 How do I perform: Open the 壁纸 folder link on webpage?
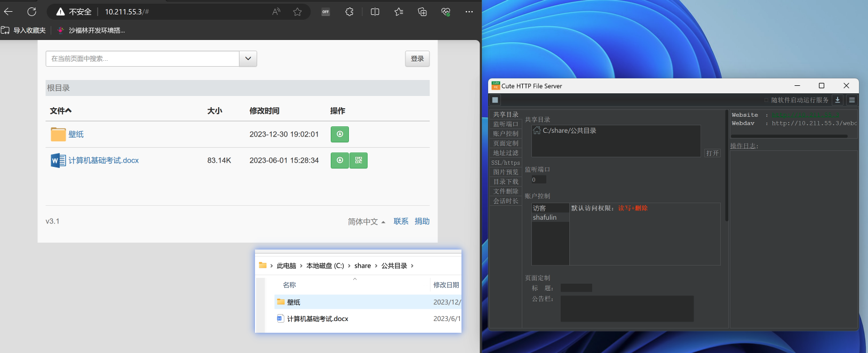pyautogui.click(x=76, y=134)
